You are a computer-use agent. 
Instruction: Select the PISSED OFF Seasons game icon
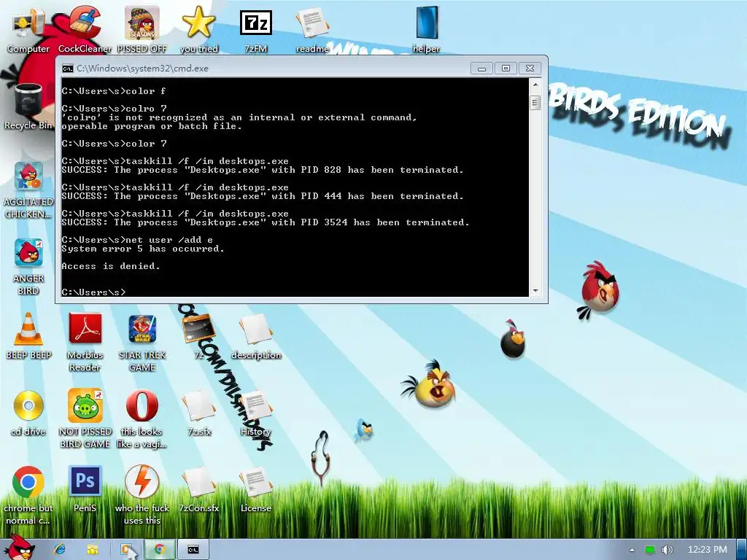click(x=142, y=29)
